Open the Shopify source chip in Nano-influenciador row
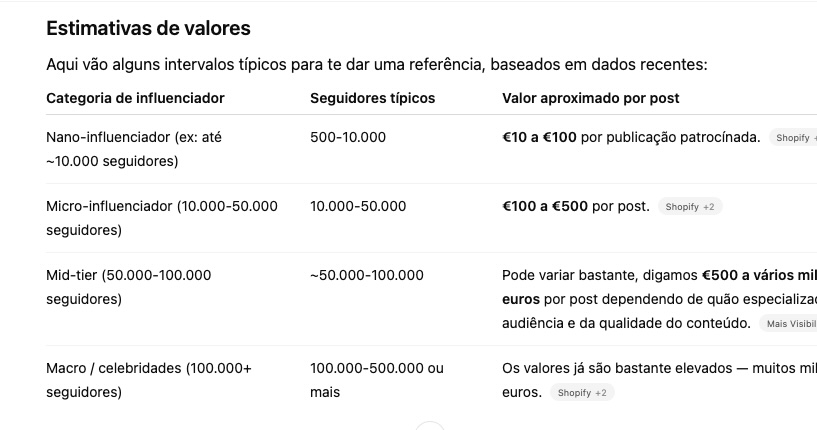 click(x=795, y=138)
